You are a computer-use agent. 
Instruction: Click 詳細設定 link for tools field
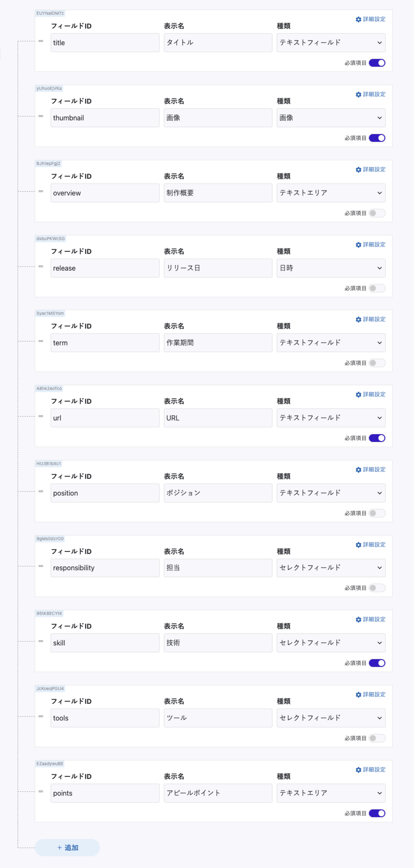tap(374, 695)
